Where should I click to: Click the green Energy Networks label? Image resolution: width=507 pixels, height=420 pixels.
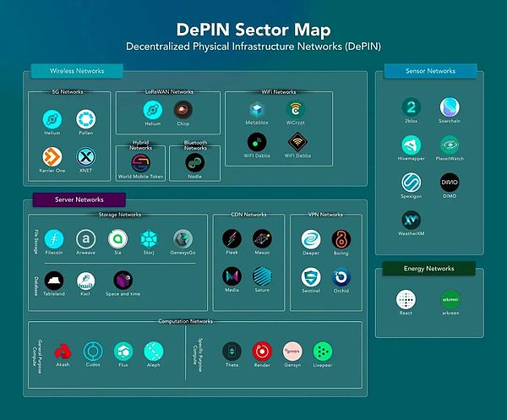click(x=428, y=268)
